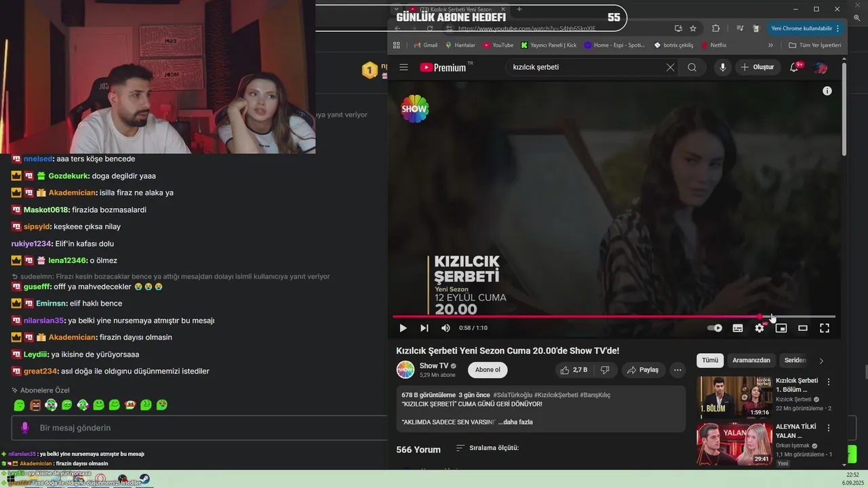
Task: Switch to miniplayer mode
Action: click(781, 328)
